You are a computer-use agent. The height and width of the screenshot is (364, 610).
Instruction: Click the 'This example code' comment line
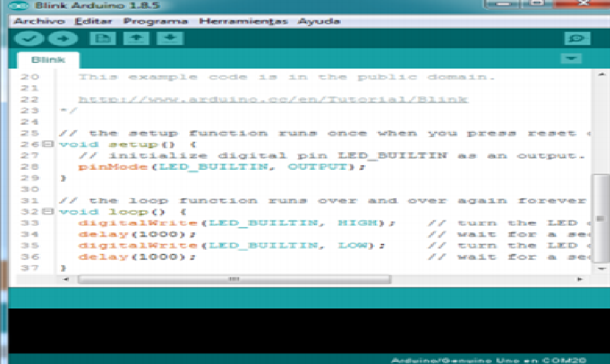click(287, 77)
